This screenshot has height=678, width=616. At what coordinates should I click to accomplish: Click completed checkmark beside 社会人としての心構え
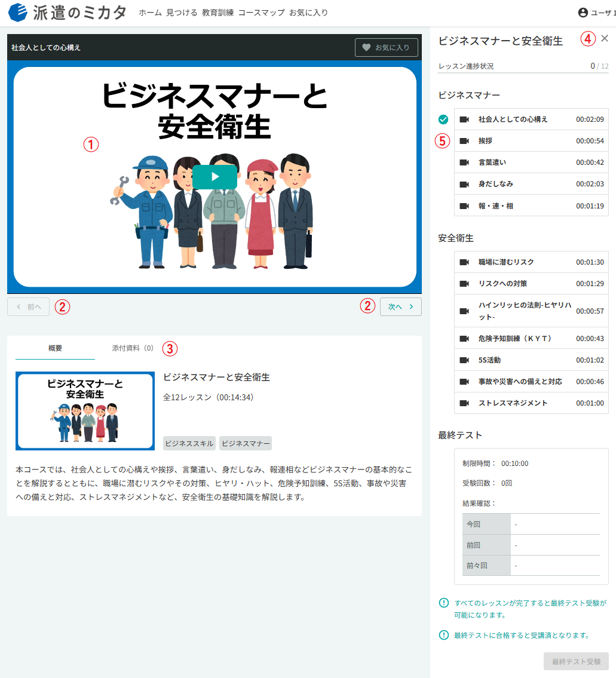(x=443, y=119)
